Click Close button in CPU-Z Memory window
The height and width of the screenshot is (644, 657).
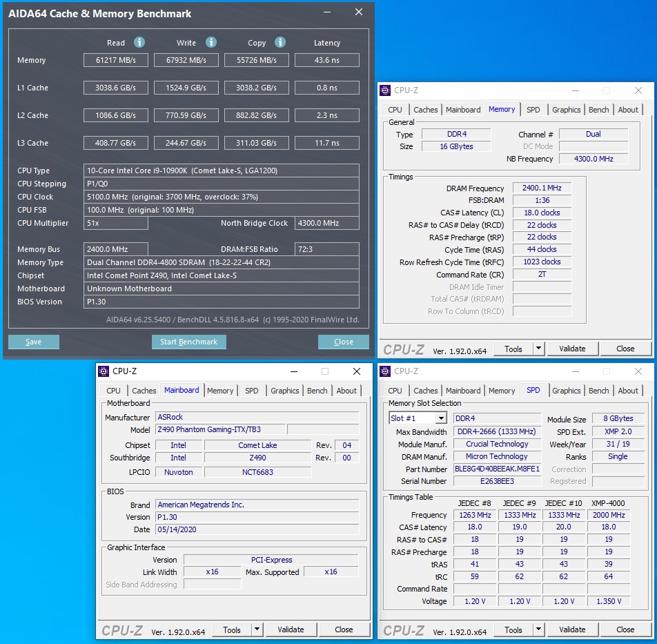(625, 349)
